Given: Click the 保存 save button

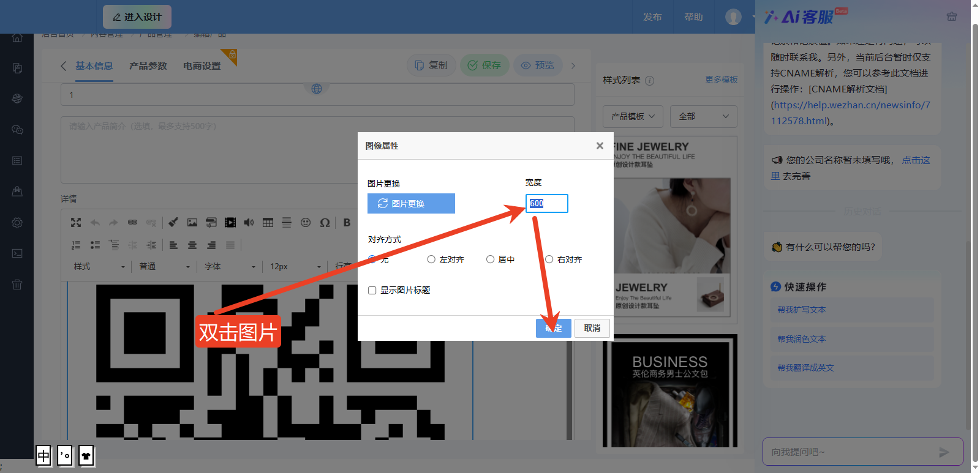Looking at the screenshot, I should point(484,65).
